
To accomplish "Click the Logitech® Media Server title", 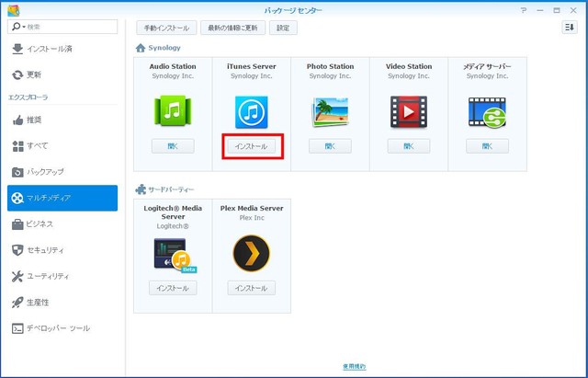I will pyautogui.click(x=173, y=212).
